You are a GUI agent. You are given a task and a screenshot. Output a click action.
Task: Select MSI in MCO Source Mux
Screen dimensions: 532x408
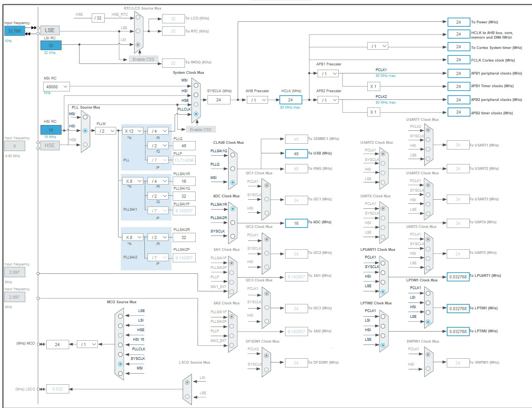(x=120, y=374)
